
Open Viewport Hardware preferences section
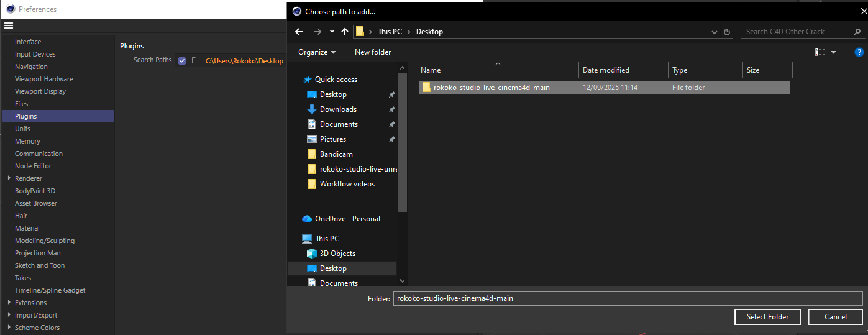coord(43,79)
